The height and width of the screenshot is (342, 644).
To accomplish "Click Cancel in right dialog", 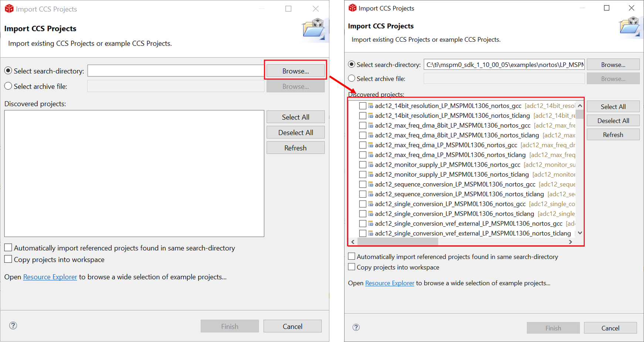I will coord(610,328).
